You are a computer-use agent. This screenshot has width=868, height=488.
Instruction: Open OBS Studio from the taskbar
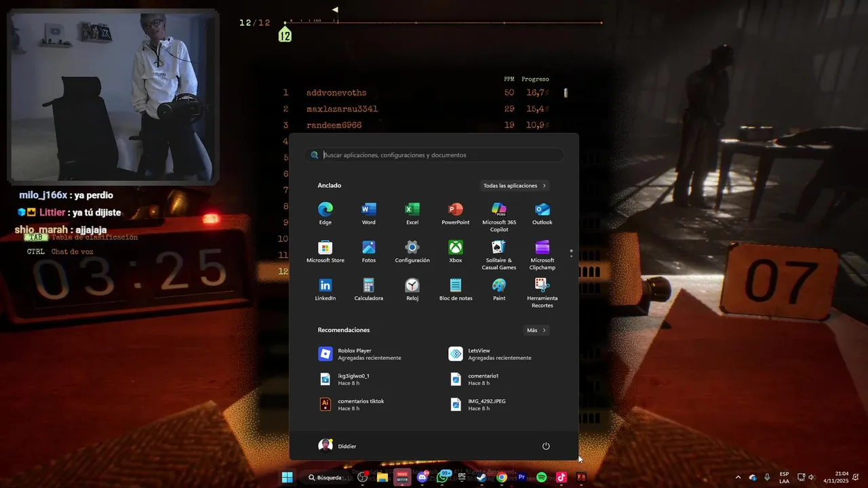point(362,477)
